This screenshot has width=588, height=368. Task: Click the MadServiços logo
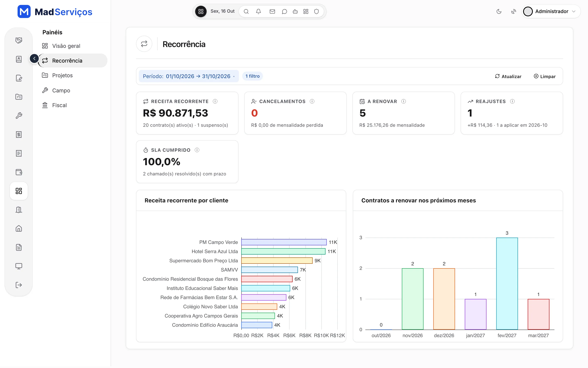55,12
